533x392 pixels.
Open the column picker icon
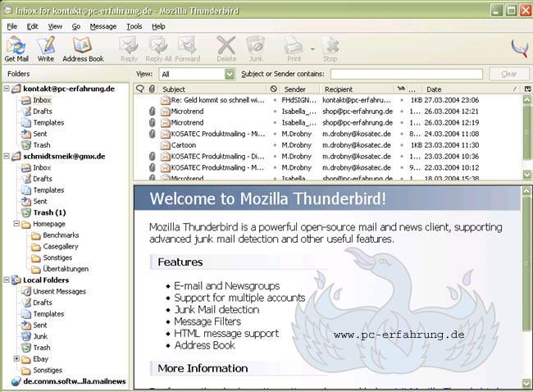click(527, 89)
